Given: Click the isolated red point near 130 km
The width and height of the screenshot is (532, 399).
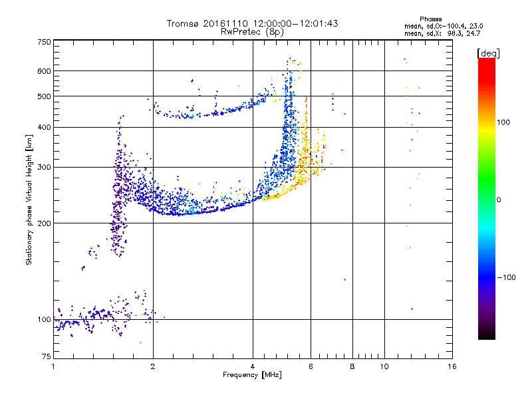Looking at the screenshot, I should pyautogui.click(x=344, y=279).
